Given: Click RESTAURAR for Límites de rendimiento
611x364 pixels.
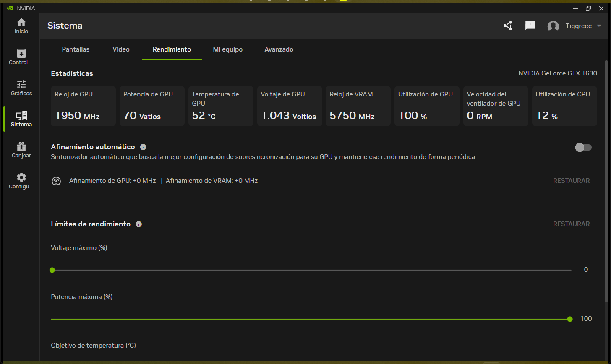Looking at the screenshot, I should point(571,224).
